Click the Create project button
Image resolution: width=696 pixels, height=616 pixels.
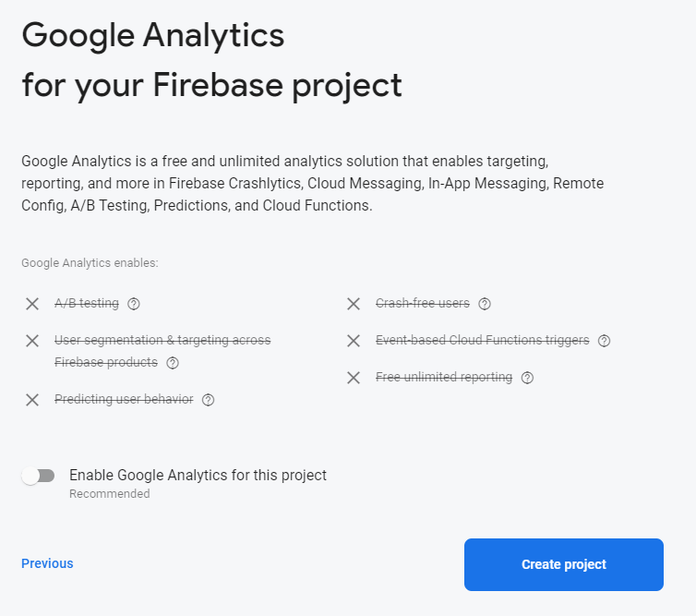[563, 564]
